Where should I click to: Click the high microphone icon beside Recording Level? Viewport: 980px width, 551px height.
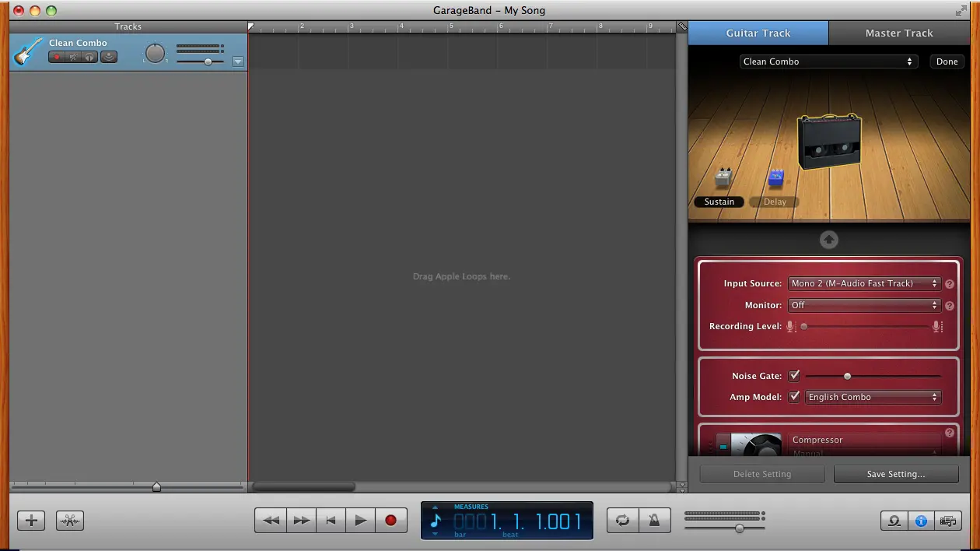(x=938, y=327)
